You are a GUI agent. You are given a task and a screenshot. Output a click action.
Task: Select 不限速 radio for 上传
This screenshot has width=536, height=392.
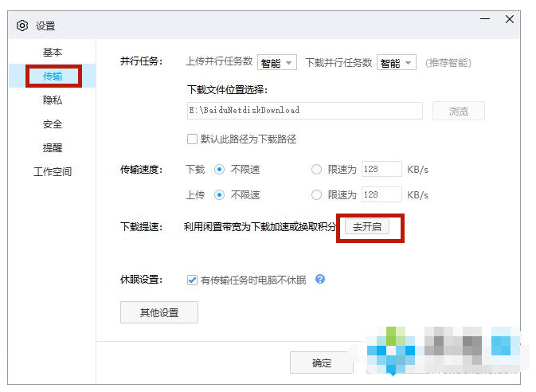219,194
